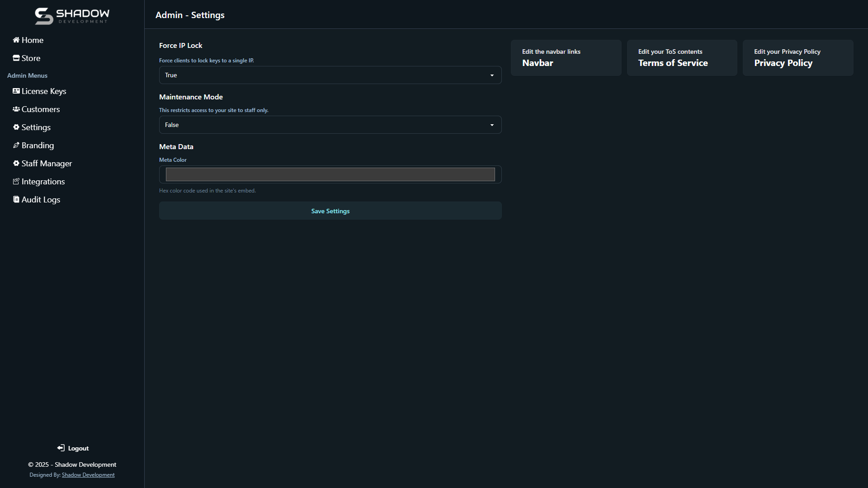
Task: Click the License Keys card icon
Action: (x=16, y=91)
